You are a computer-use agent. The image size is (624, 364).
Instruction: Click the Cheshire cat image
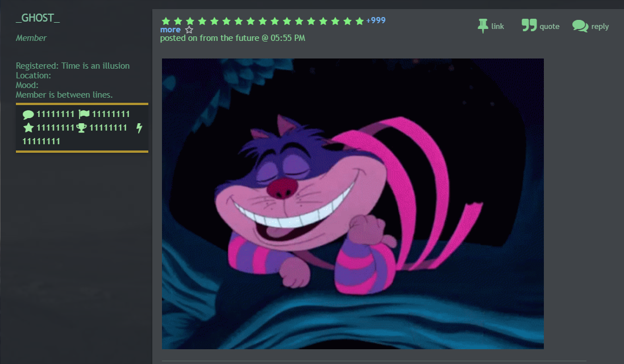tap(352, 203)
